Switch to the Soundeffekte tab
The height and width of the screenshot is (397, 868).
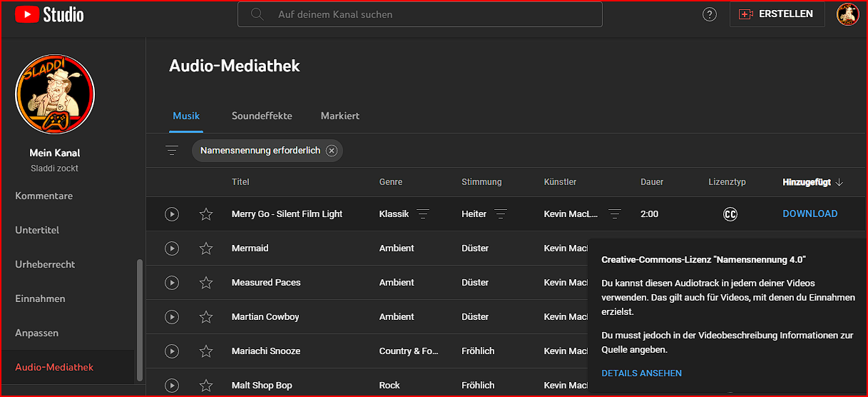tap(262, 116)
